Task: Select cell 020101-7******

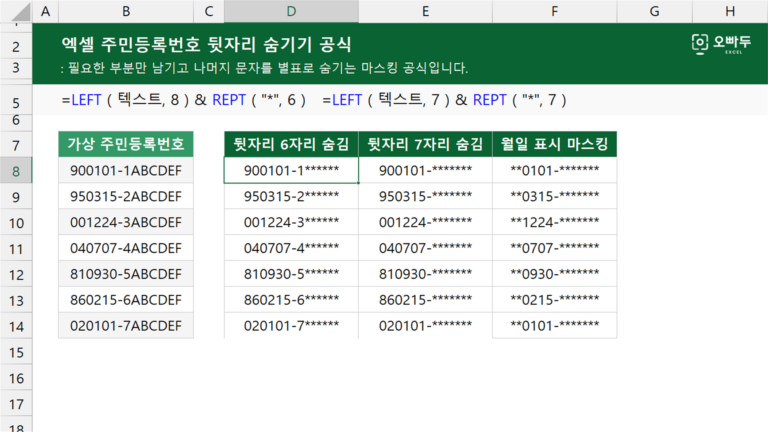Action: (x=291, y=326)
